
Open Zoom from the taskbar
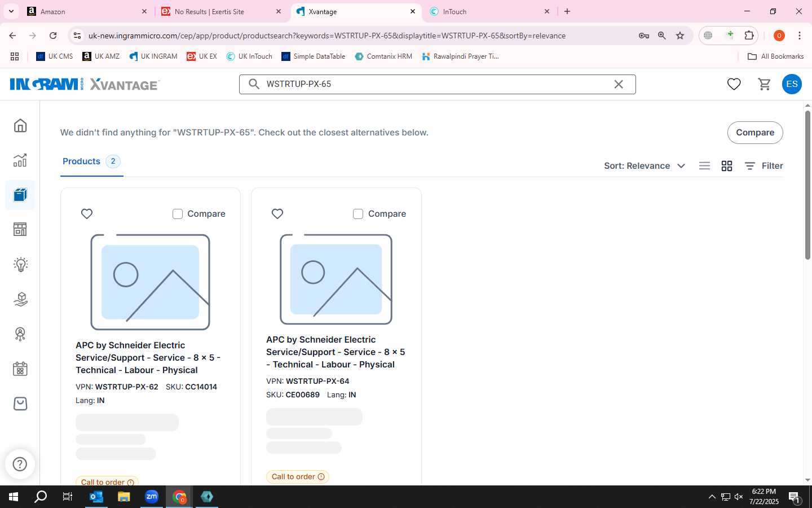(152, 497)
